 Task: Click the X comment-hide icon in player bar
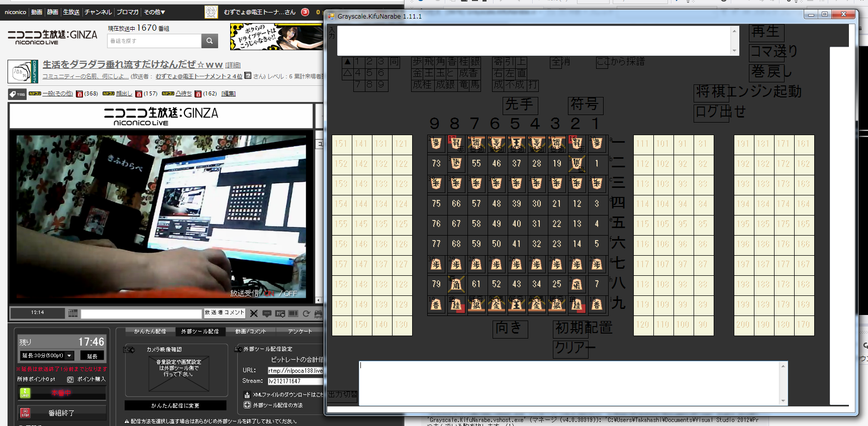point(254,313)
